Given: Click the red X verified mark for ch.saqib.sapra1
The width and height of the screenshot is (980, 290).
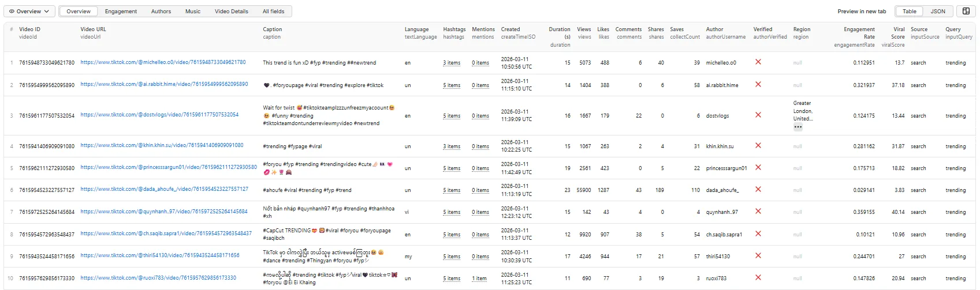Looking at the screenshot, I should (758, 233).
